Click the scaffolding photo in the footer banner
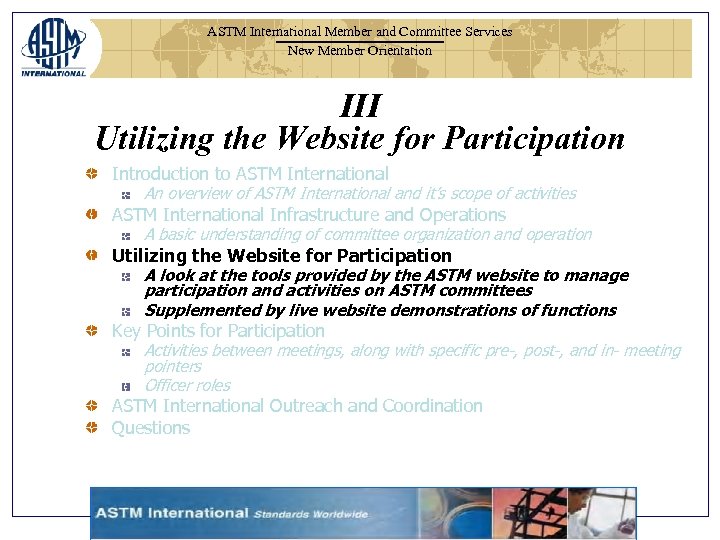The image size is (720, 540). point(530,513)
